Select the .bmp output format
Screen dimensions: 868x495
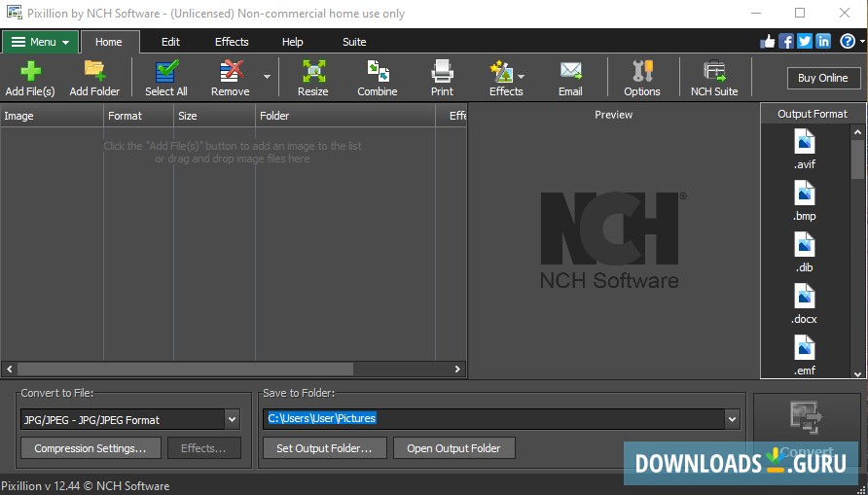point(805,200)
